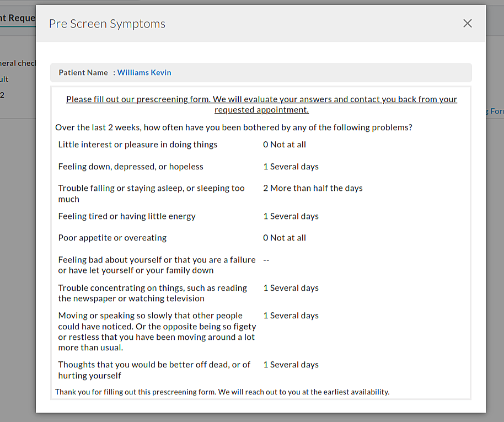
Task: Click 1 Several days next to feeling down
Action: click(x=291, y=166)
